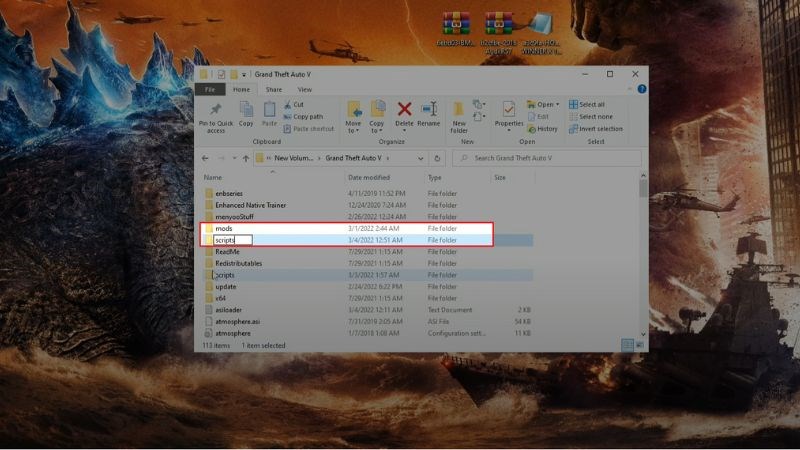Collapse the ribbon with the chevron
This screenshot has width=800, height=450.
(x=630, y=89)
